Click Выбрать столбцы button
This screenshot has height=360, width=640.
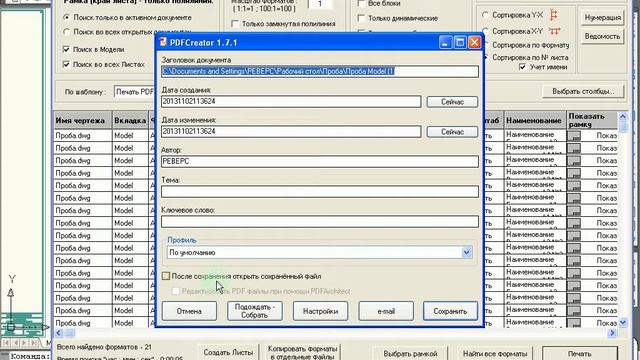tap(583, 91)
